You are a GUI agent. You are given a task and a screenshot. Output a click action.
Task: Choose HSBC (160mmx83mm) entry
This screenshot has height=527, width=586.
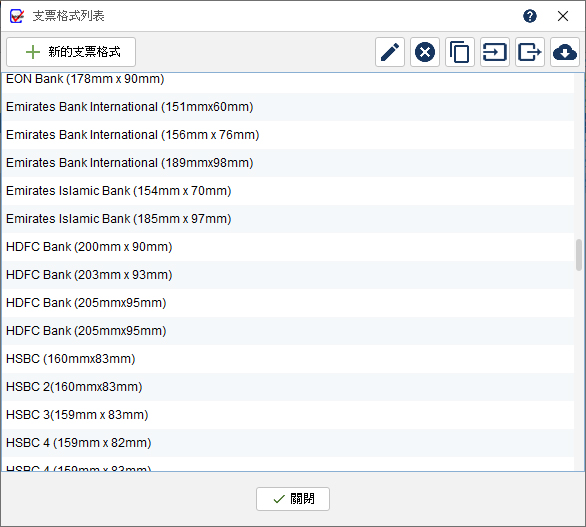pos(288,359)
